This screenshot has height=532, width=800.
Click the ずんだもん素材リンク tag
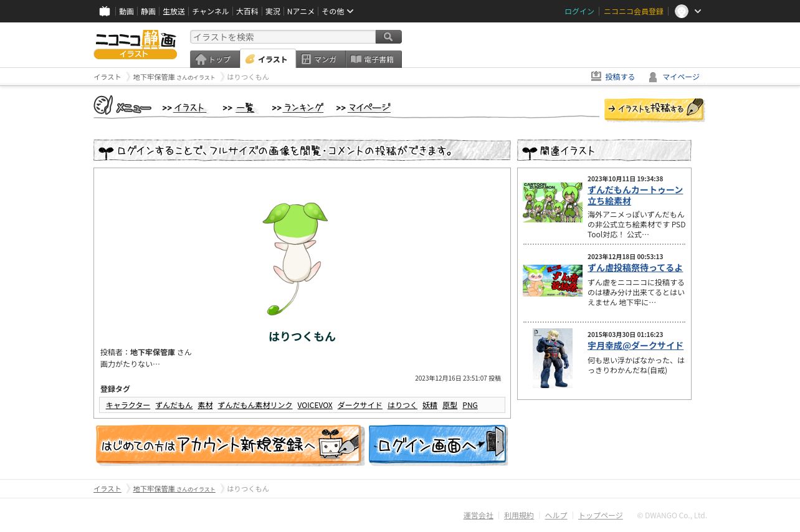(x=255, y=405)
